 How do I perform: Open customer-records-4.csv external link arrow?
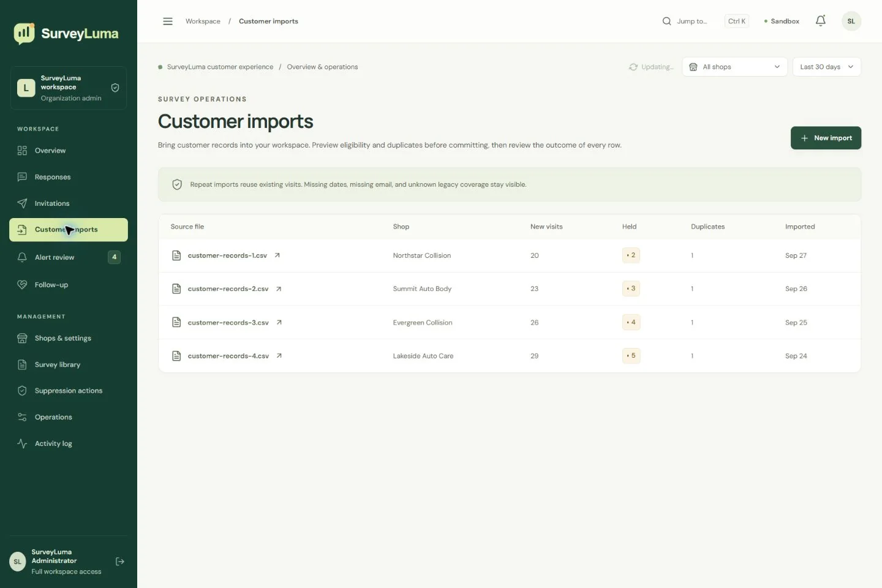click(279, 356)
